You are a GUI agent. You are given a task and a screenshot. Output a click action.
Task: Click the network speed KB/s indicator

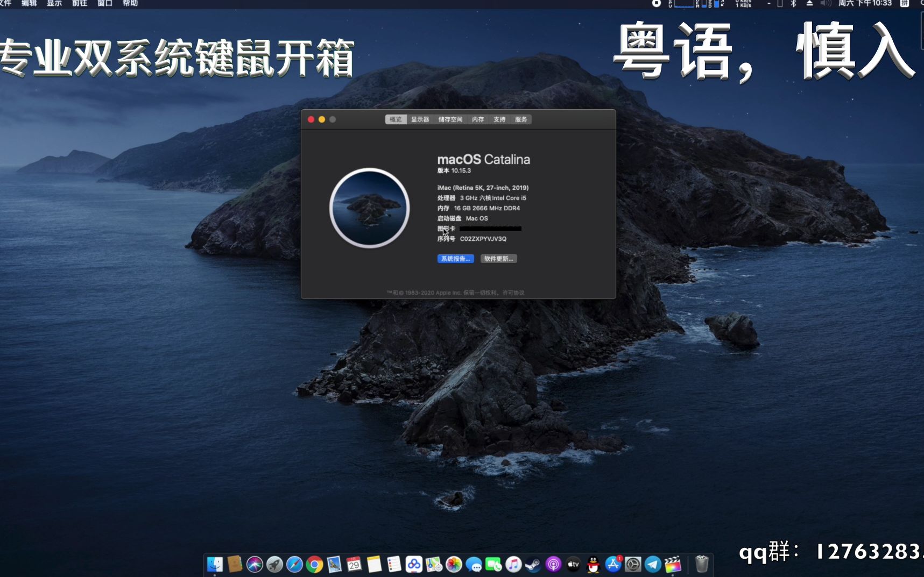click(743, 3)
